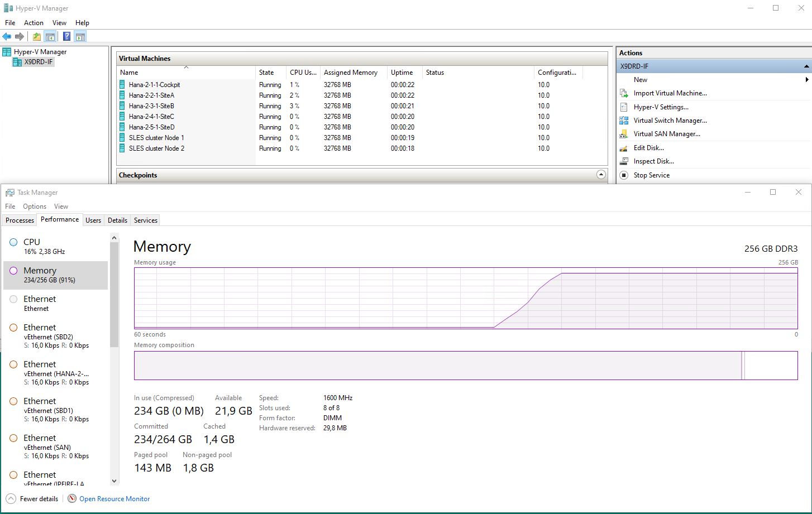Click the Hana-2-3-1-SiteB VM icon
Image resolution: width=812 pixels, height=514 pixels.
[x=122, y=106]
